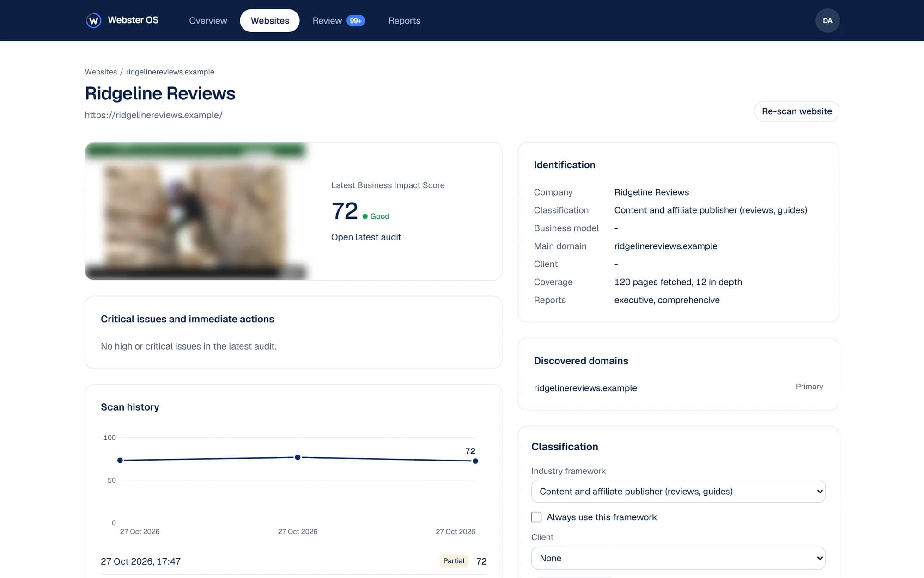The width and height of the screenshot is (924, 578).
Task: Select the middle scan history data point
Action: pos(298,457)
